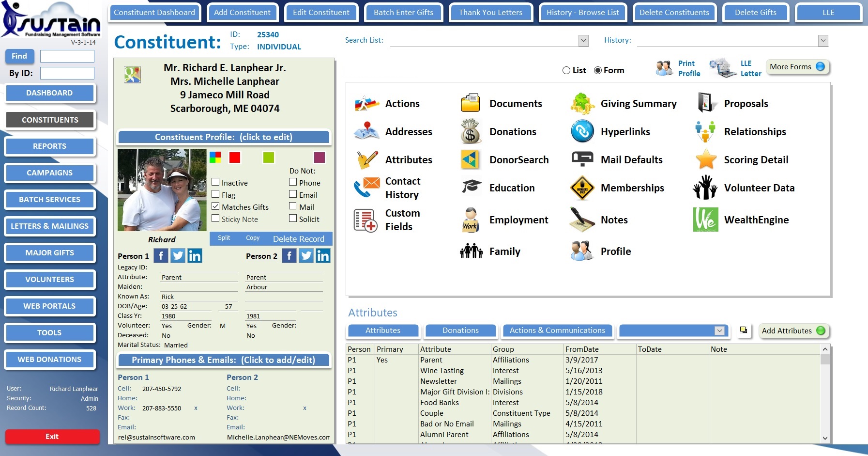Open Person 1's Twitter icon
Viewport: 868px width, 456px height.
(x=178, y=255)
